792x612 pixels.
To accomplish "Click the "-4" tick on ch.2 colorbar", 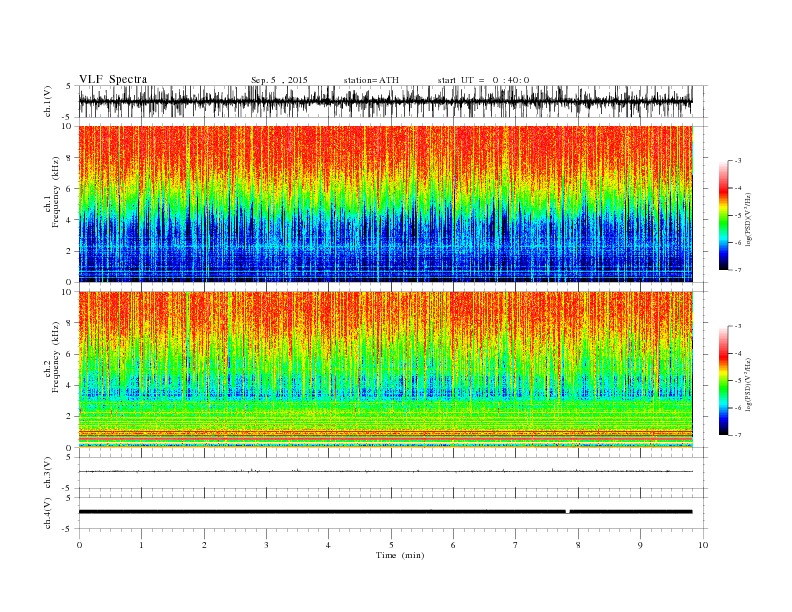I will click(738, 353).
